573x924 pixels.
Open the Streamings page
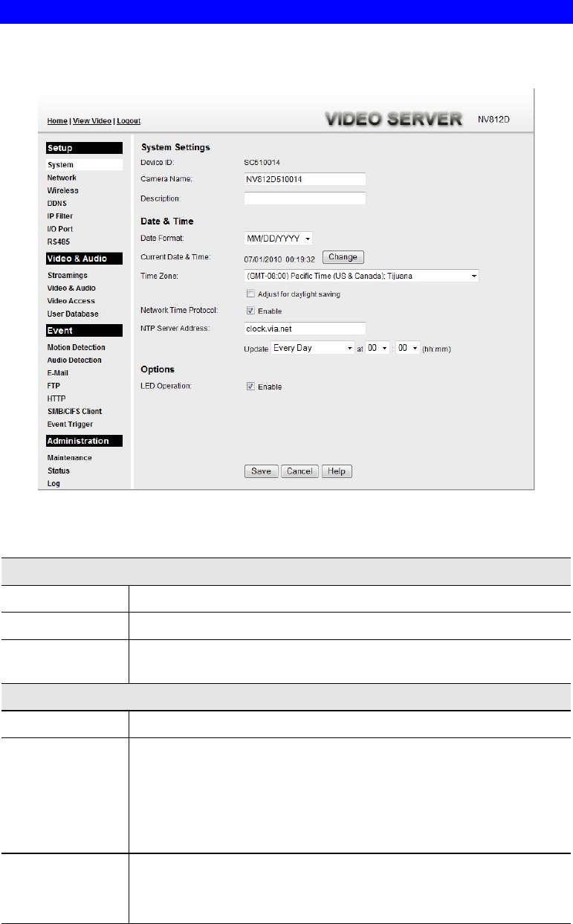(67, 275)
